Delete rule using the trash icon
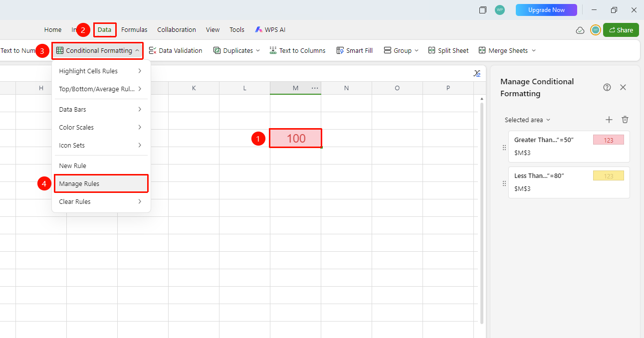Screen dimensions: 644x338 point(625,120)
